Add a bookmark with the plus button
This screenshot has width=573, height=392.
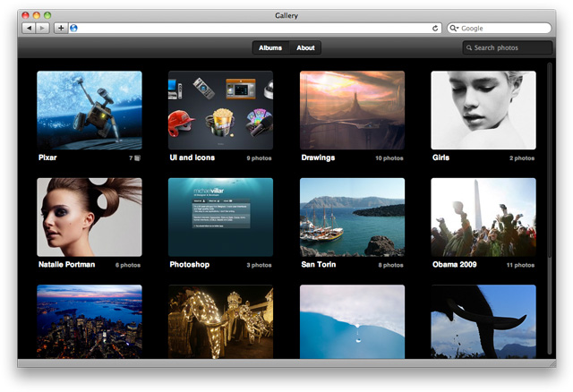[61, 28]
